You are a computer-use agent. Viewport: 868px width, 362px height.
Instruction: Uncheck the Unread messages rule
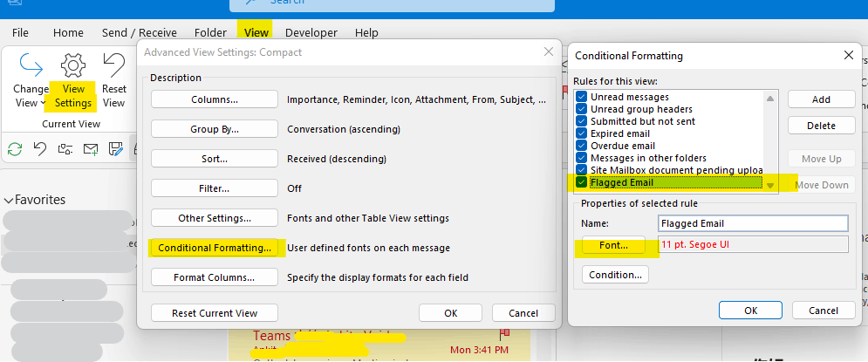coord(581,97)
